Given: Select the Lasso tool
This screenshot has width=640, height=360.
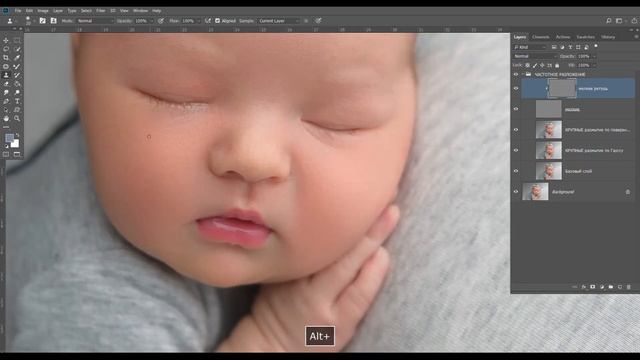Looking at the screenshot, I should (x=6, y=49).
